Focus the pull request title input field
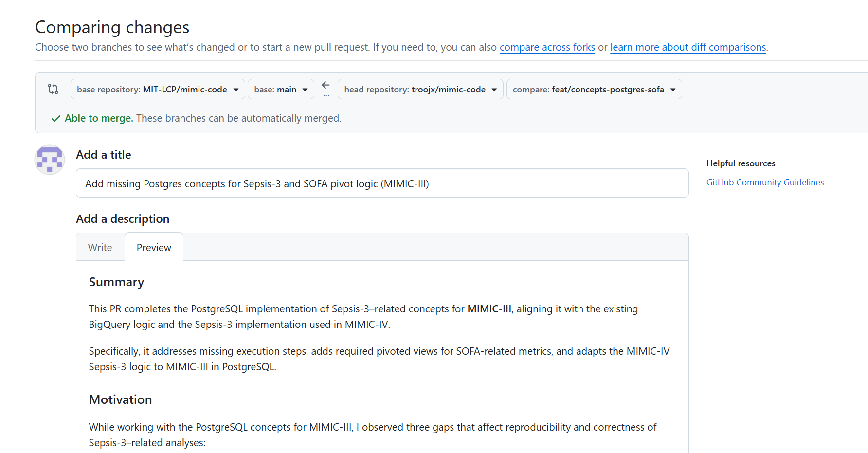 (x=382, y=183)
